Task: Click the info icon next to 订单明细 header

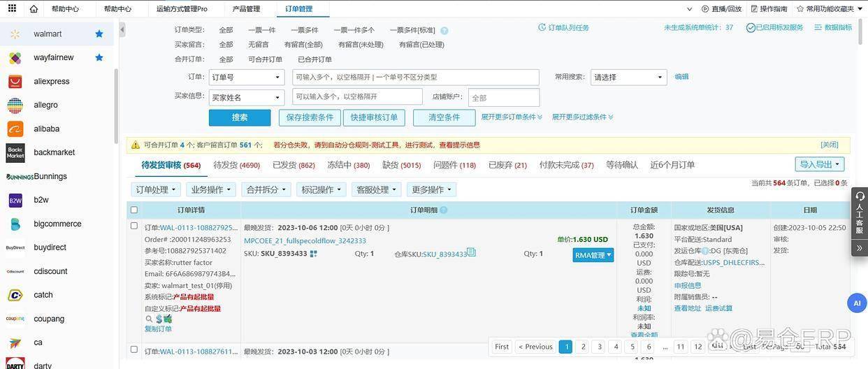Action: click(443, 210)
